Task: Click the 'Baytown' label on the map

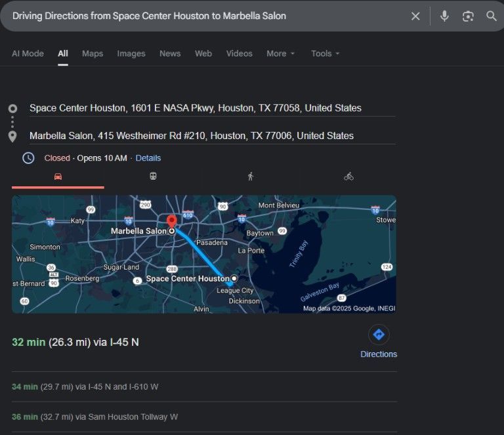Action: 260,233
